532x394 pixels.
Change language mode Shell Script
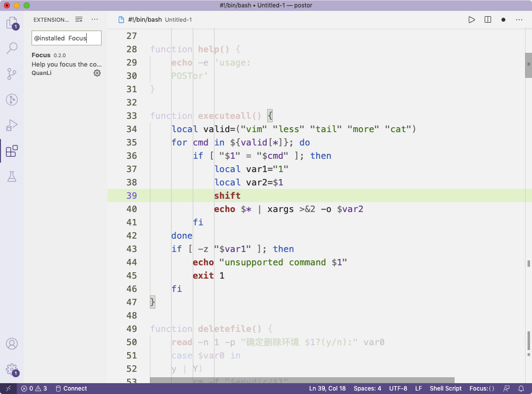click(446, 389)
